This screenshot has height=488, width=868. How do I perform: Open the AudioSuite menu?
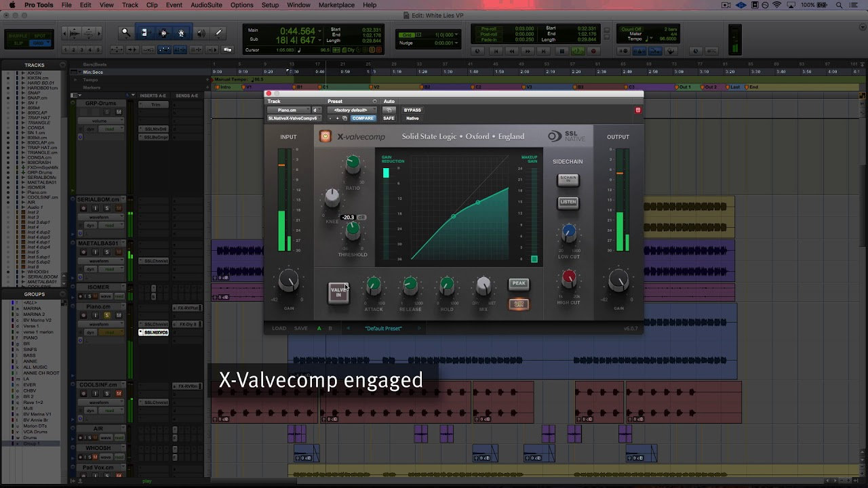(x=206, y=5)
